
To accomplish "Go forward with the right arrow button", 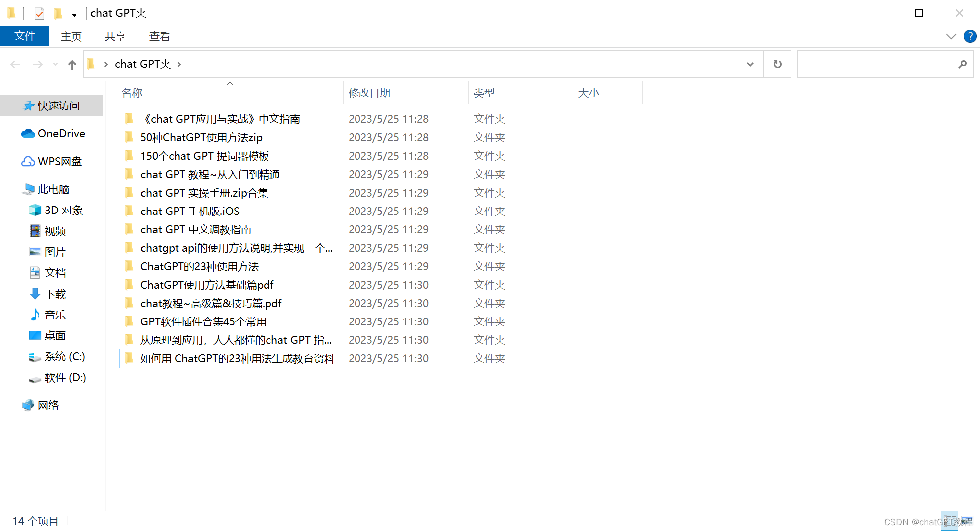I will [x=38, y=64].
